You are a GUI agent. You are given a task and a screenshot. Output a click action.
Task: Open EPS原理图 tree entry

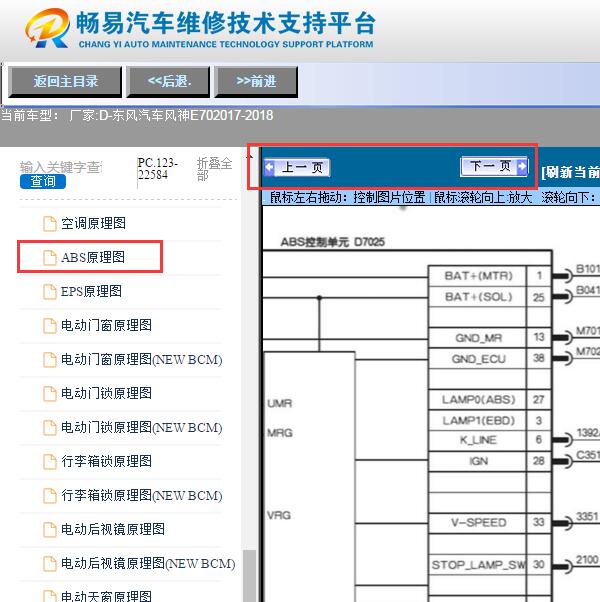click(x=91, y=291)
